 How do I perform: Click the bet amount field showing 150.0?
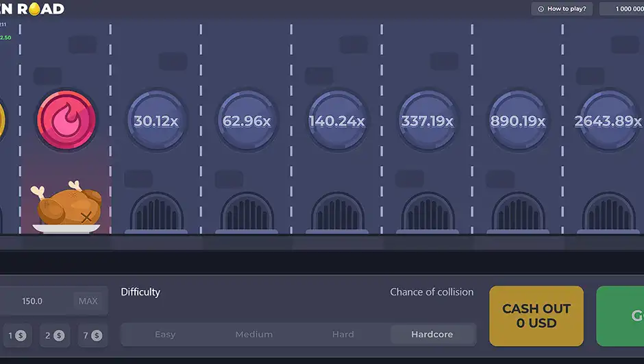54,301
